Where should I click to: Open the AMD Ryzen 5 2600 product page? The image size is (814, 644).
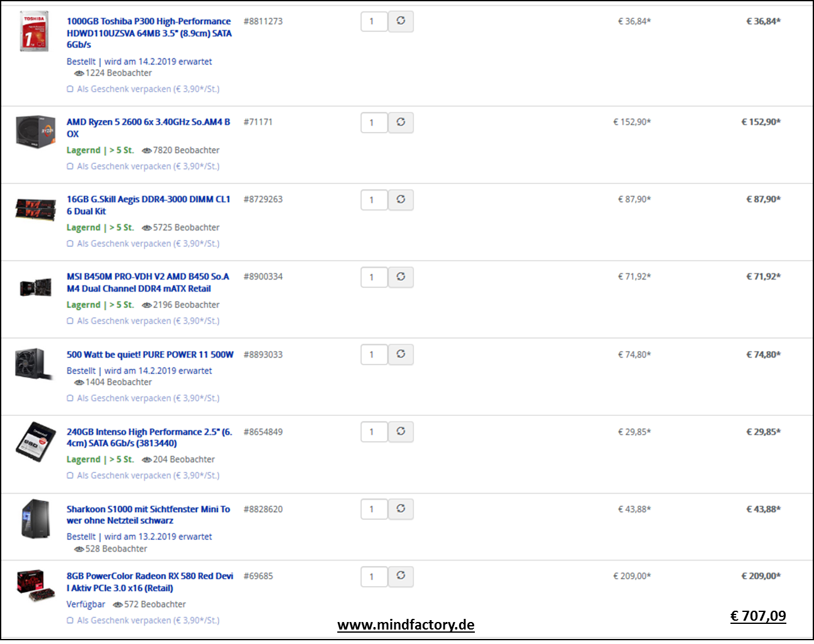tap(148, 128)
